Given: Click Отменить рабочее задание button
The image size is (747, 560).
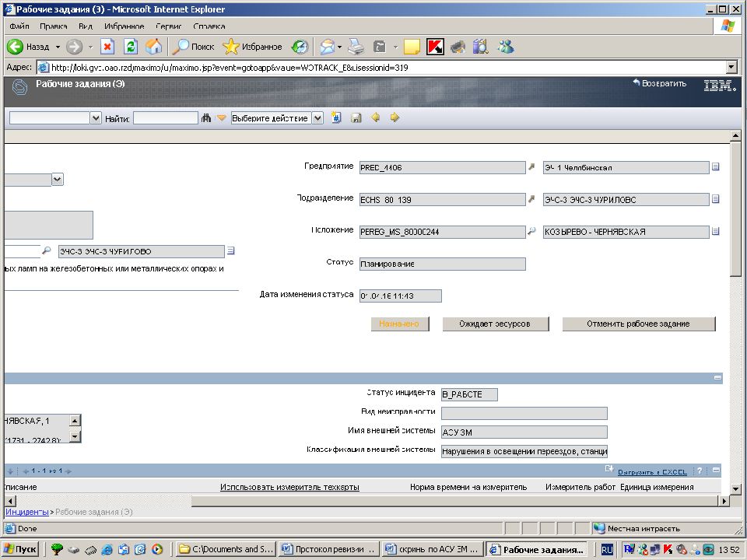Looking at the screenshot, I should coord(638,324).
